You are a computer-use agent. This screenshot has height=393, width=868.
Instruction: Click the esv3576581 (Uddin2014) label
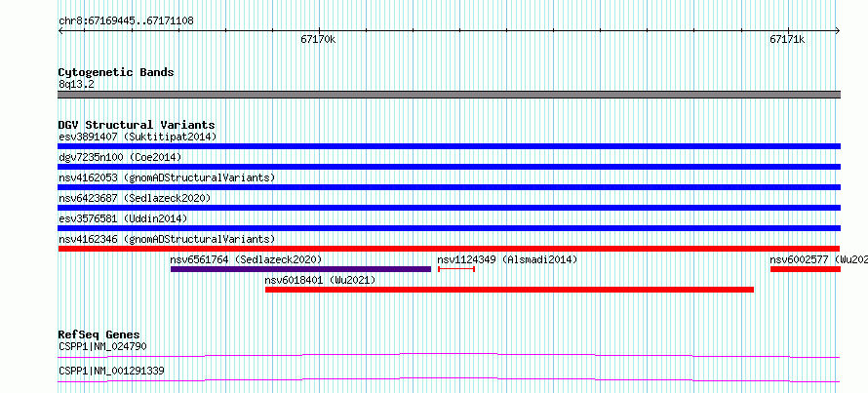pos(123,218)
